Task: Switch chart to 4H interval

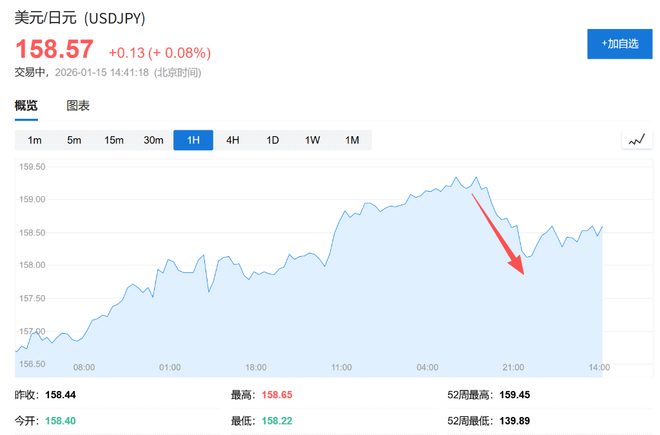Action: click(x=232, y=140)
